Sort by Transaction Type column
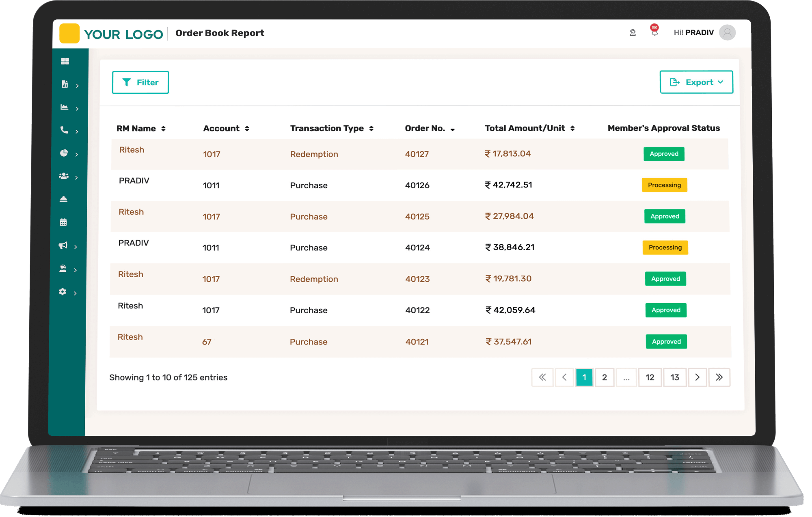The image size is (812, 517). pyautogui.click(x=331, y=129)
